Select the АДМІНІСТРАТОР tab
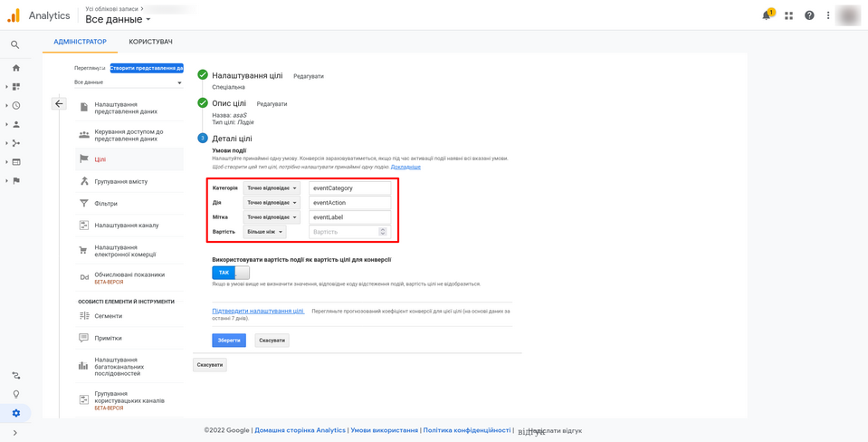Viewport: 868px width, 442px height. pos(80,42)
